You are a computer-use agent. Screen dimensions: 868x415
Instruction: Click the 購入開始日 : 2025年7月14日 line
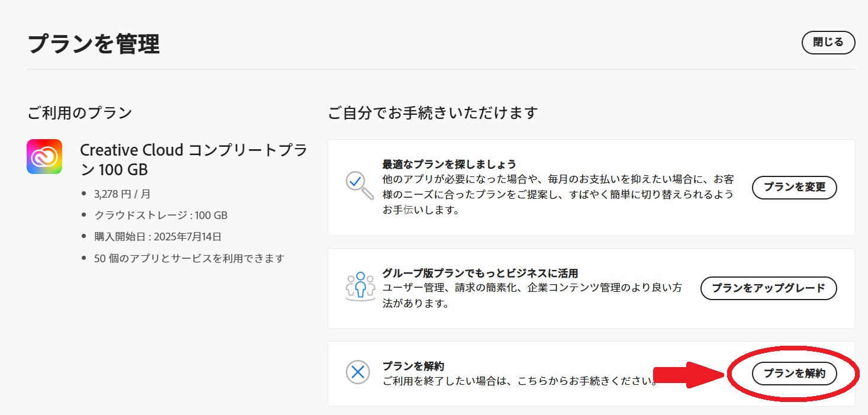pyautogui.click(x=157, y=237)
